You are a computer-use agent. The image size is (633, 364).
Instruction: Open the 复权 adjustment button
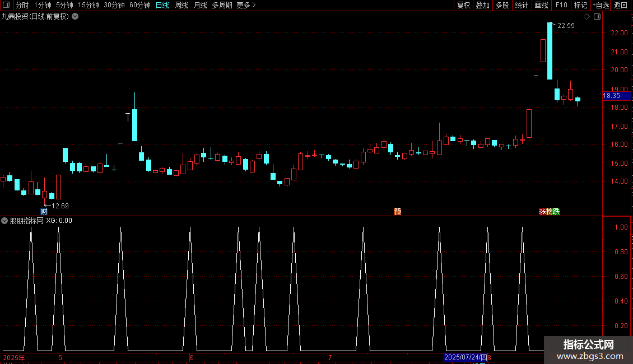point(463,5)
